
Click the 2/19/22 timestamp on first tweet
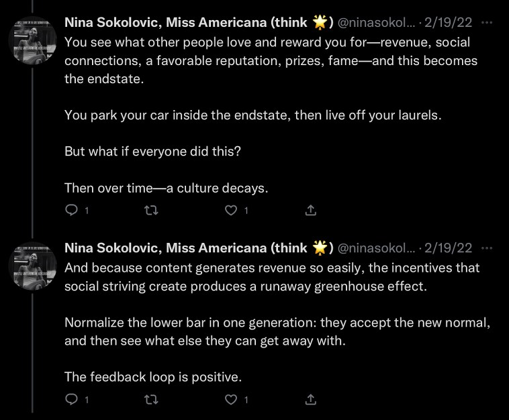click(x=448, y=23)
